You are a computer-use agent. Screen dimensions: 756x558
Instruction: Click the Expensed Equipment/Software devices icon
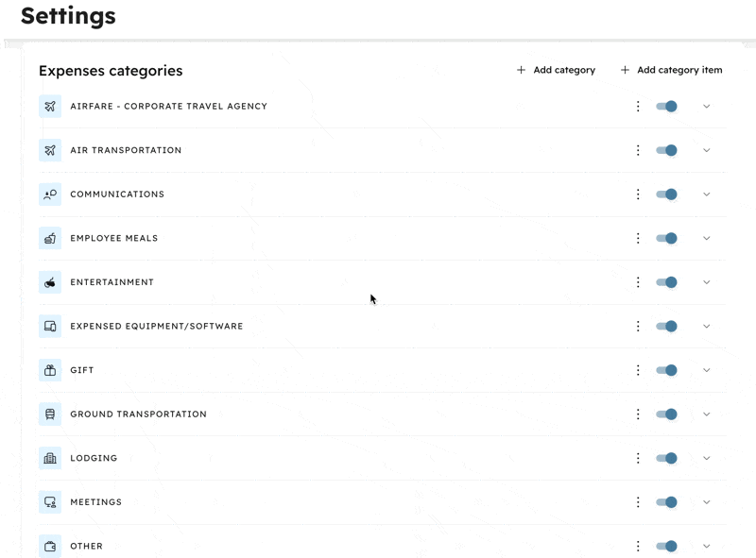click(x=50, y=327)
